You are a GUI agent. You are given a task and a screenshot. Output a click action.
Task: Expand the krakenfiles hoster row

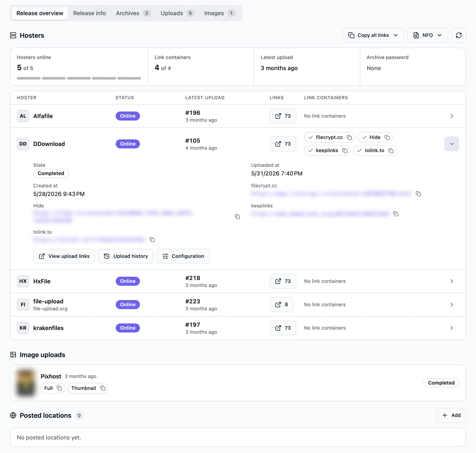[451, 328]
